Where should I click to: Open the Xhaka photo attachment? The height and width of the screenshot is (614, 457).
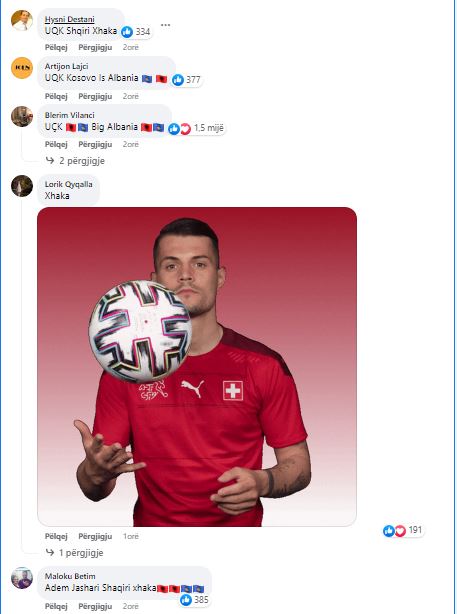pos(197,367)
